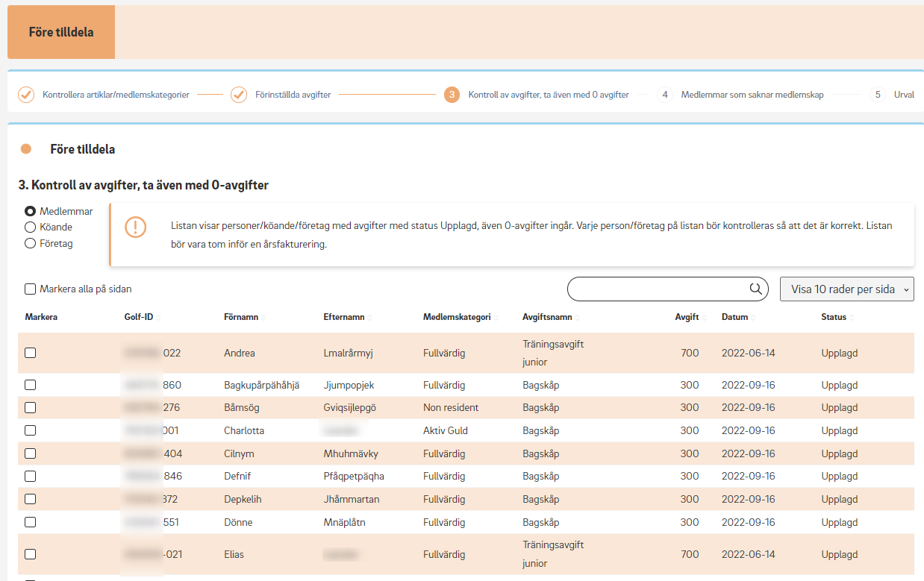The width and height of the screenshot is (924, 581).
Task: Go to step Kontroll av avgifter
Action: (549, 95)
